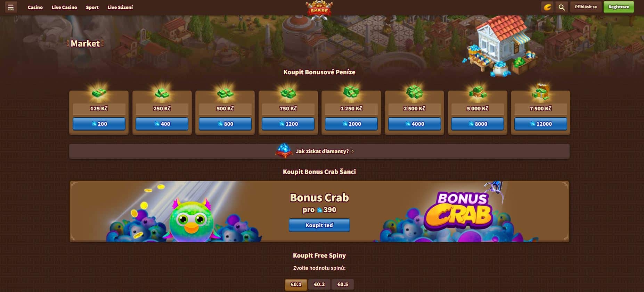Click the Registrace button

coord(619,7)
